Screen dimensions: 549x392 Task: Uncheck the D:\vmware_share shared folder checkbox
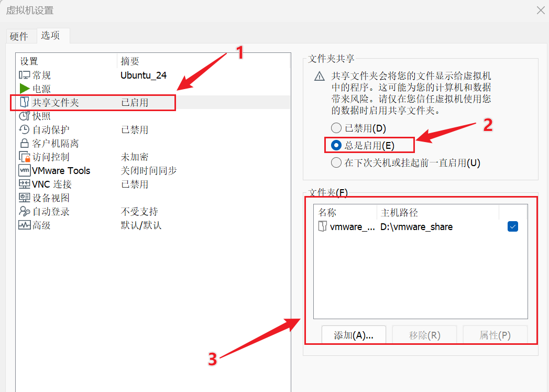[512, 226]
